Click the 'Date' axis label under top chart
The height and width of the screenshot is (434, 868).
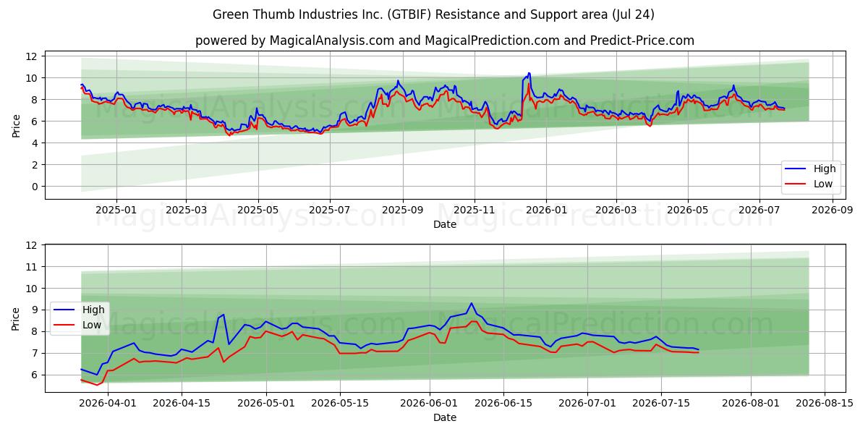[x=445, y=224]
